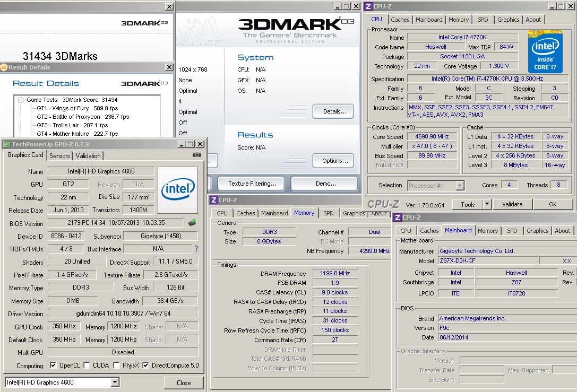Image resolution: width=577 pixels, height=392 pixels.
Task: Click the Options... button in 3DMark03
Action: click(333, 161)
